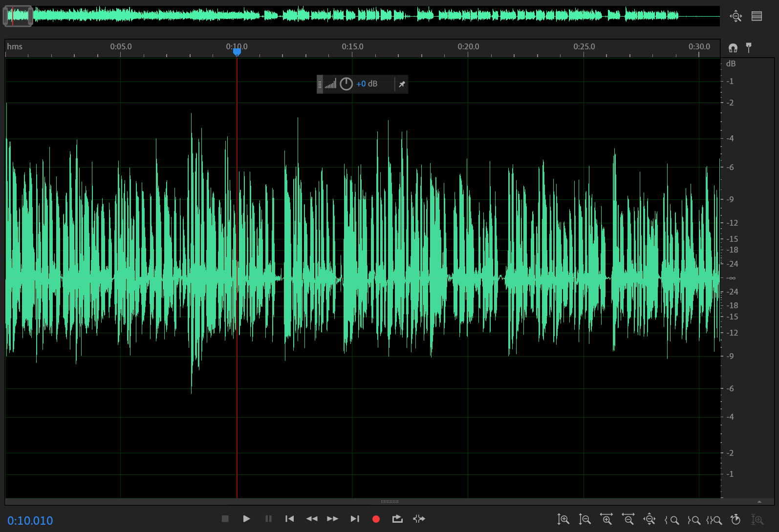Click the Zoom to Selection icon

(714, 520)
